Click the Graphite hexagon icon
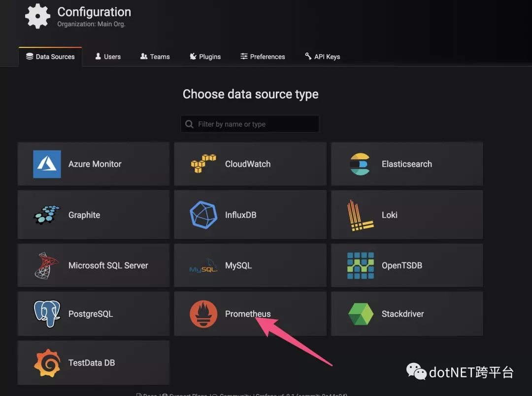532x396 pixels. [x=47, y=215]
